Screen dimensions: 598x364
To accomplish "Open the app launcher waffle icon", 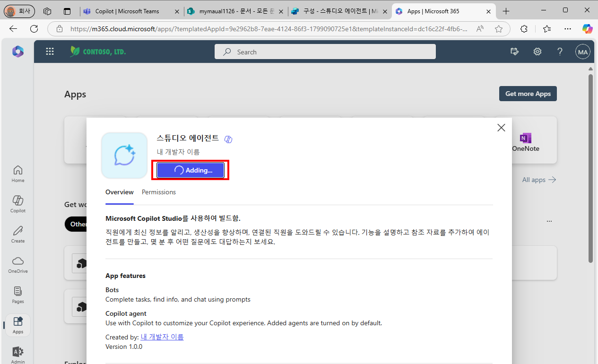I will (x=50, y=52).
